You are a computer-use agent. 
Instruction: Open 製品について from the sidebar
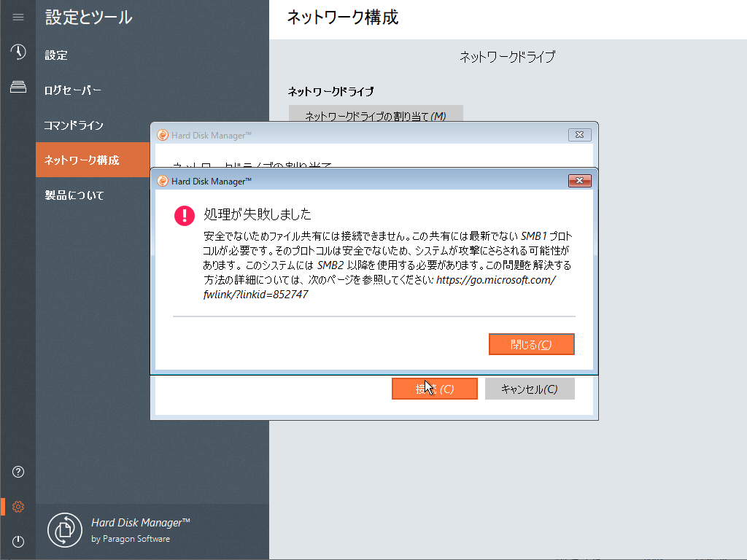[x=71, y=195]
